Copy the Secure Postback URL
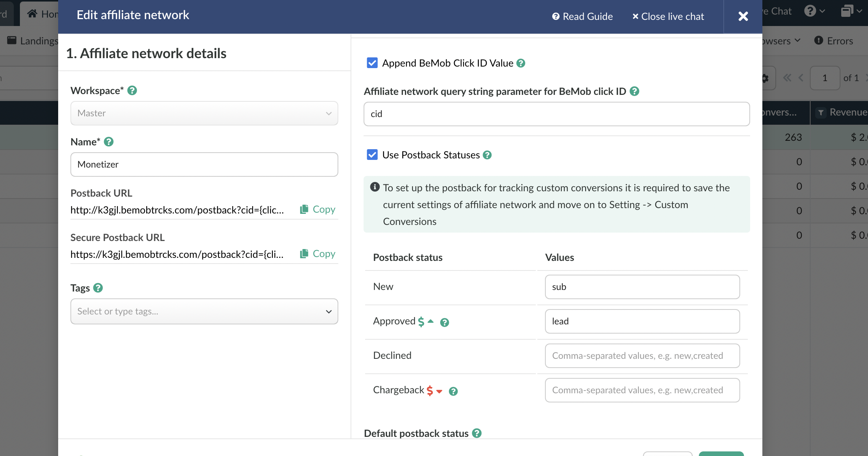The width and height of the screenshot is (868, 456). coord(318,254)
